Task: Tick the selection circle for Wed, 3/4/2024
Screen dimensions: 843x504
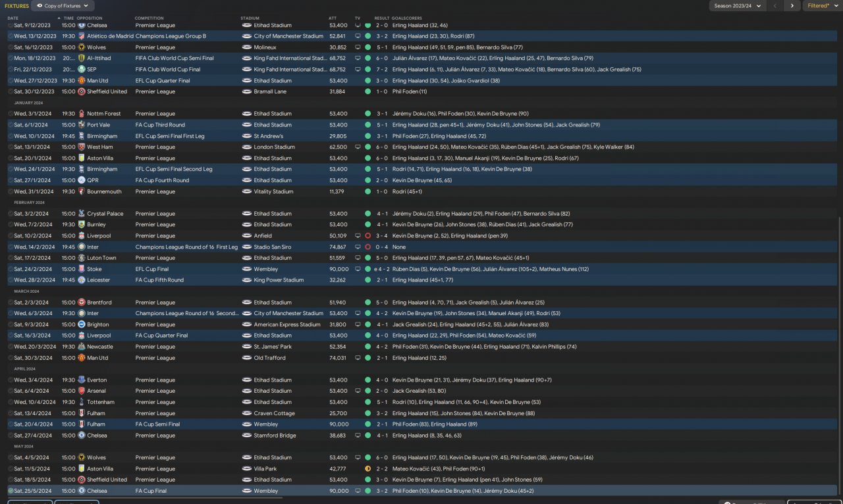Action: point(11,380)
